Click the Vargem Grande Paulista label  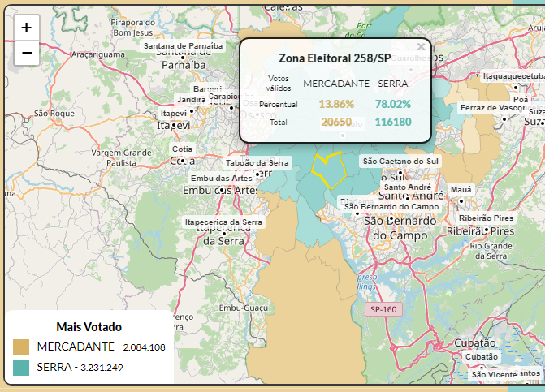[x=121, y=157]
